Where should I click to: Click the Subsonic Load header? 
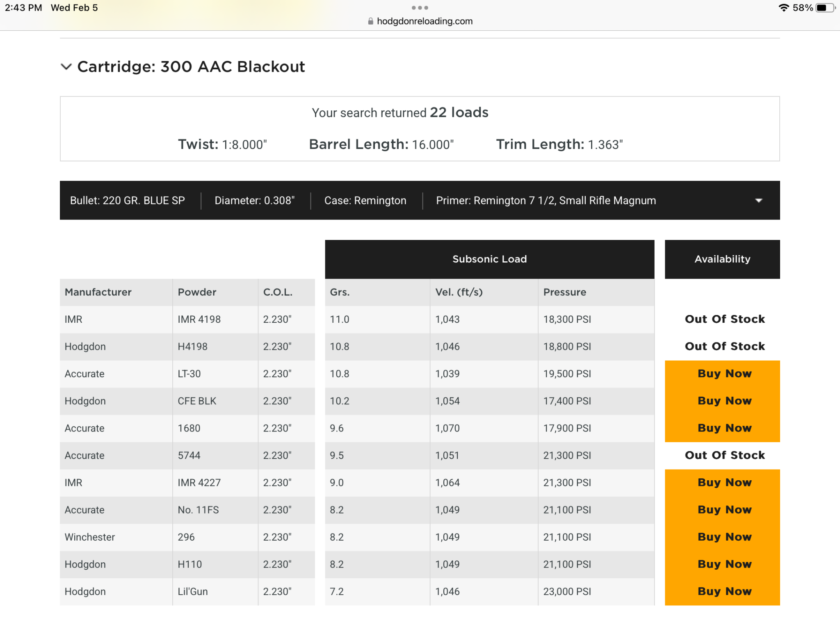coord(489,259)
